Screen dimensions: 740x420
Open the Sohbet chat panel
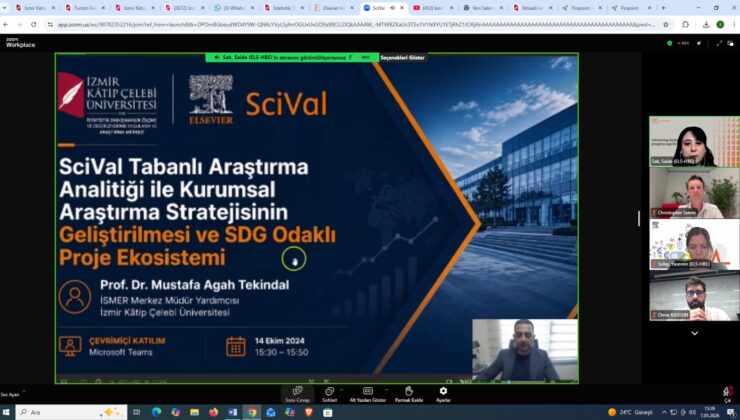tap(329, 394)
